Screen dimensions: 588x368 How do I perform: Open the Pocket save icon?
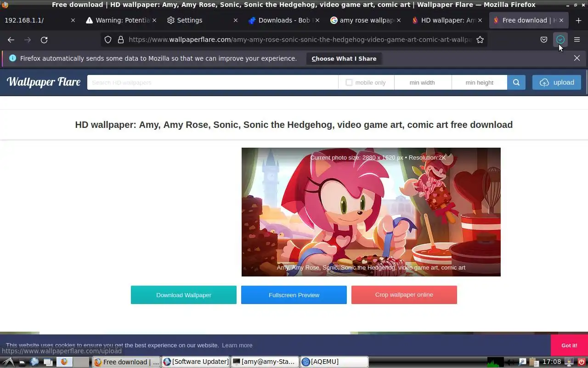coord(544,40)
